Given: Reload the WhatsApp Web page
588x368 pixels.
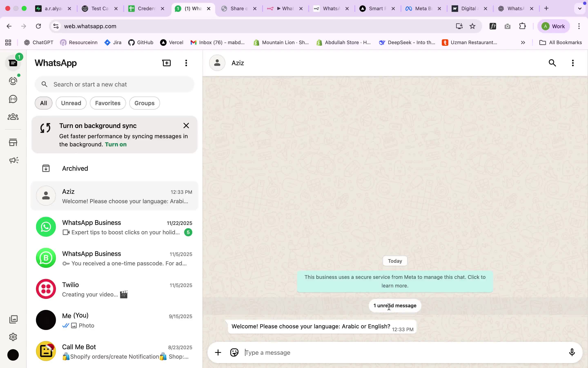Looking at the screenshot, I should tap(38, 26).
